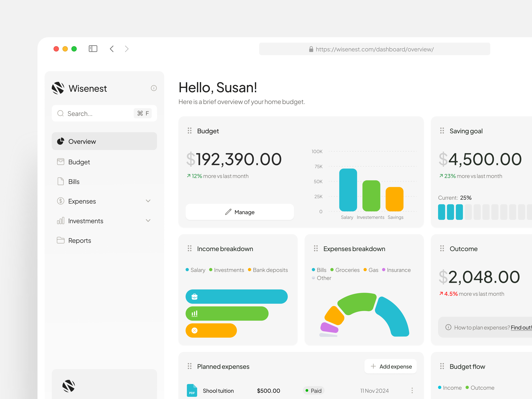
Task: Open the PDF icon for Shool tuition
Action: click(192, 391)
